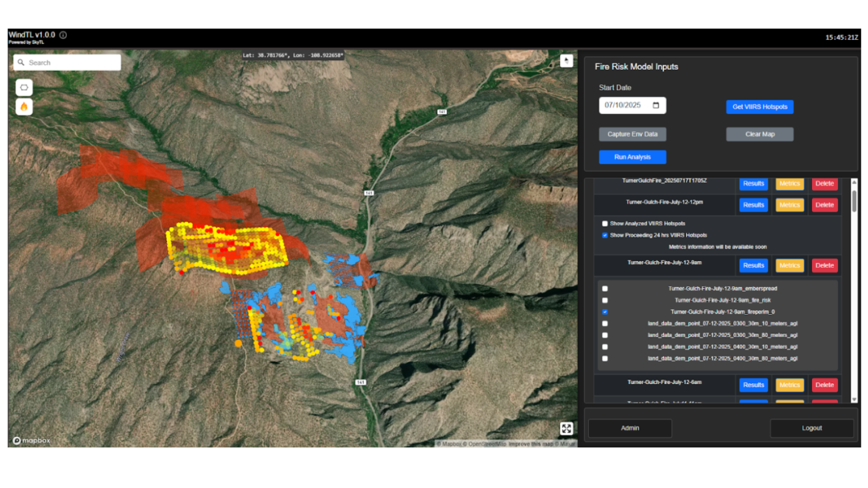Click the info icon beside WindTL v1.0.0

(x=63, y=35)
